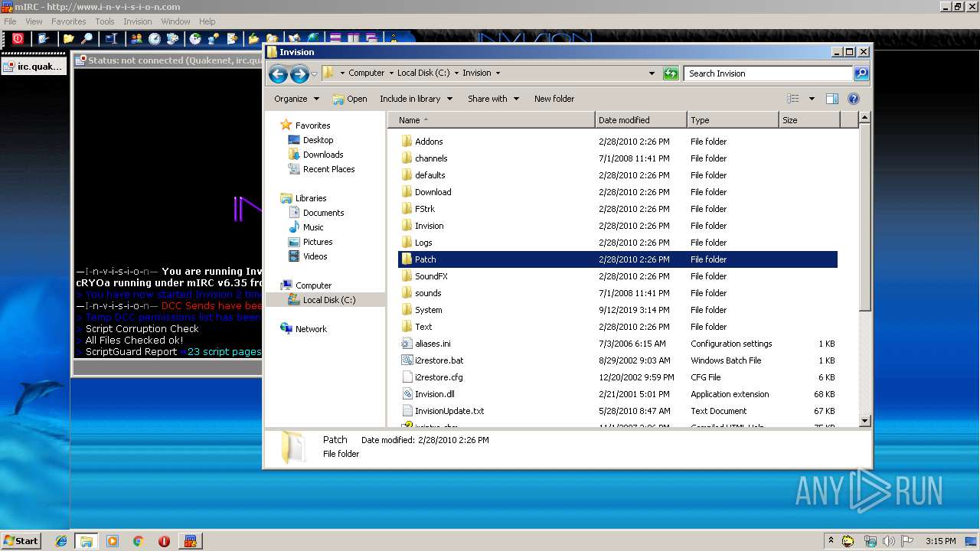Click inside the Search Invision box

point(768,73)
